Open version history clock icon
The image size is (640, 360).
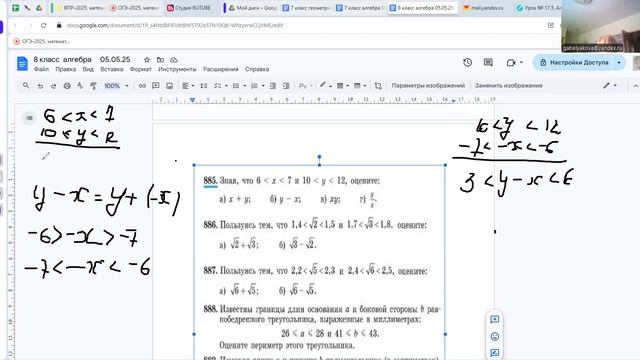[468, 62]
